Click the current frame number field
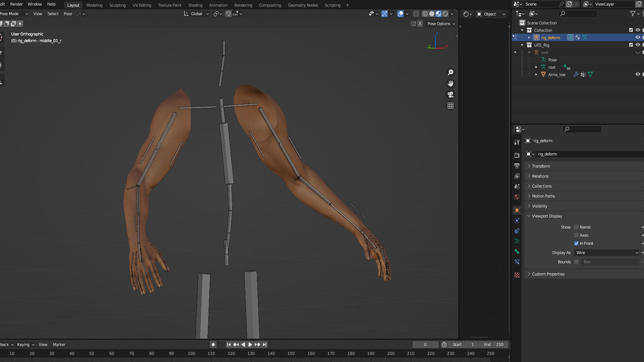 point(425,345)
